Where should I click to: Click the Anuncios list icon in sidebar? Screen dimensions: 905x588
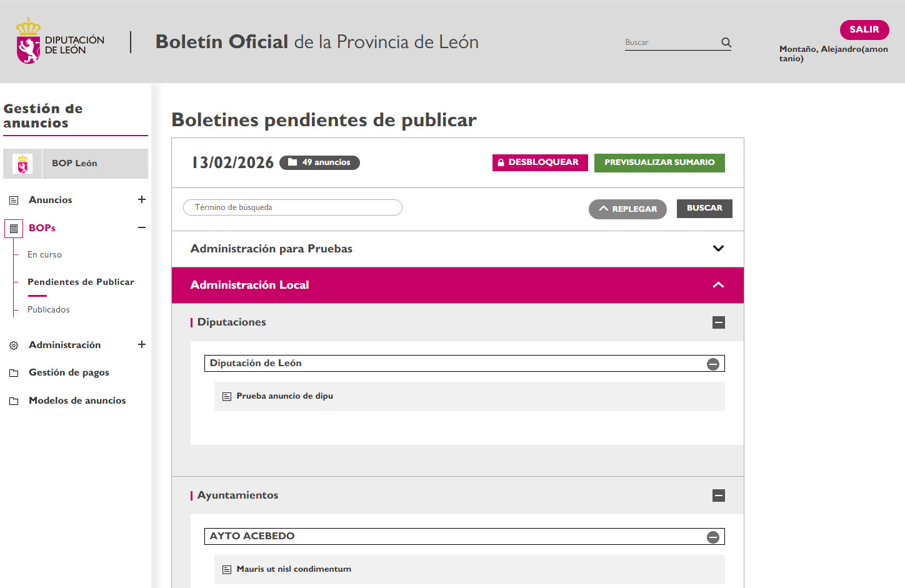click(x=14, y=201)
